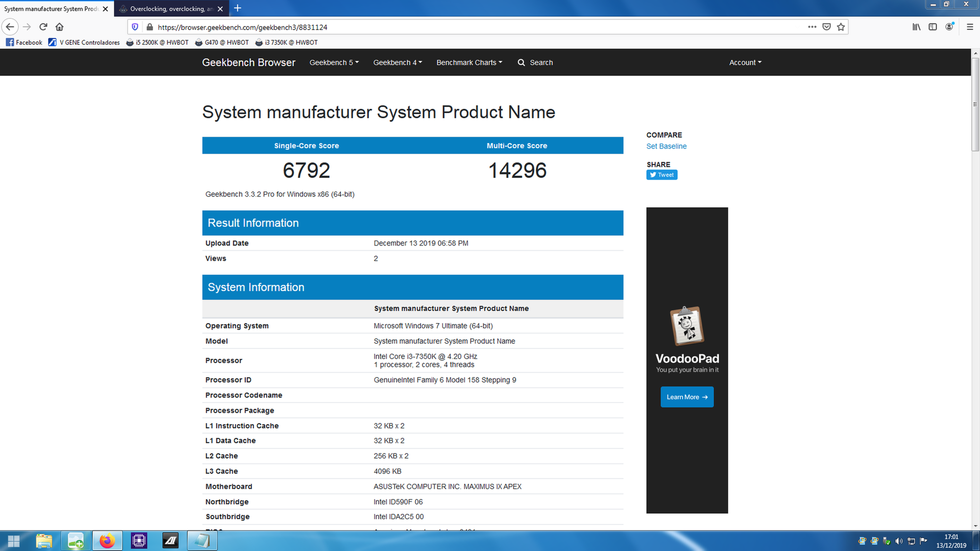Bookmark this page with star icon
Screen dimensions: 980x551
pyautogui.click(x=841, y=27)
